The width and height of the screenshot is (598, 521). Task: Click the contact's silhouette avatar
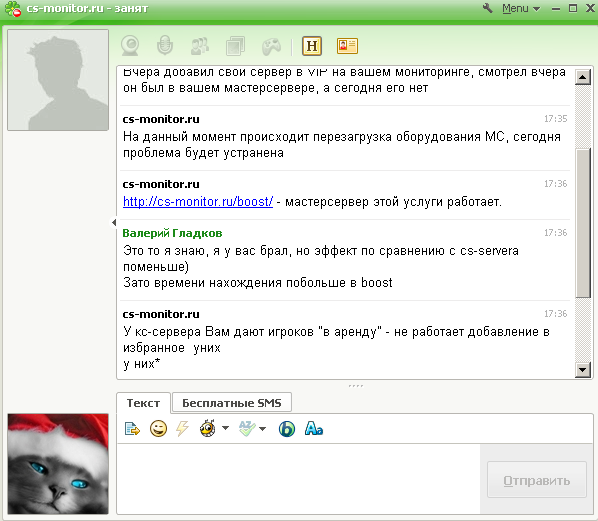coord(58,80)
